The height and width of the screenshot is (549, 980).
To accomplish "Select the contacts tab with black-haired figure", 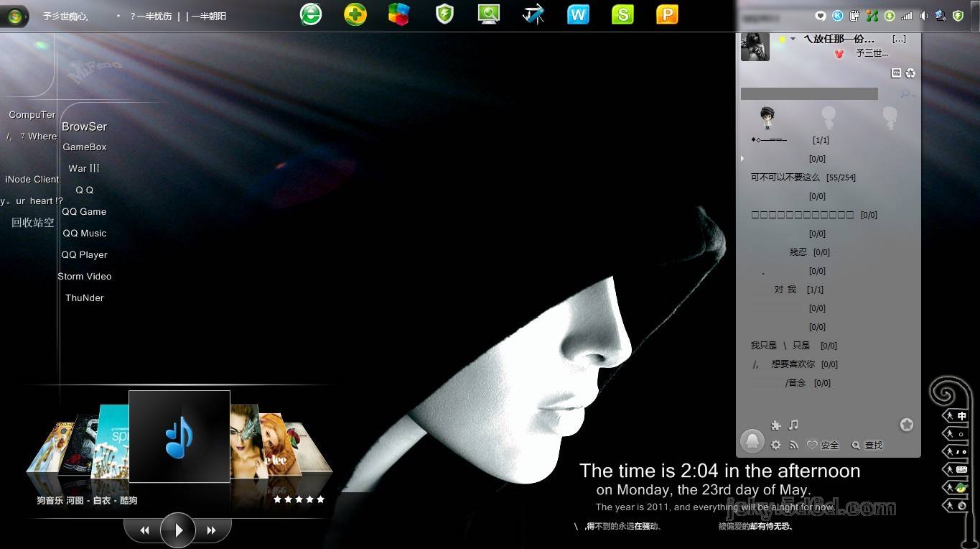I will (767, 117).
